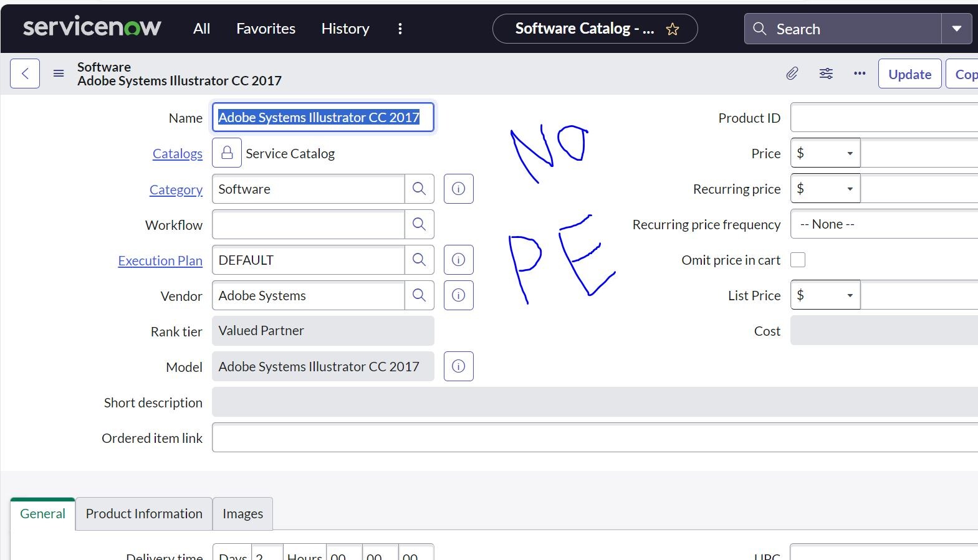
Task: Switch to the General tab
Action: point(42,514)
